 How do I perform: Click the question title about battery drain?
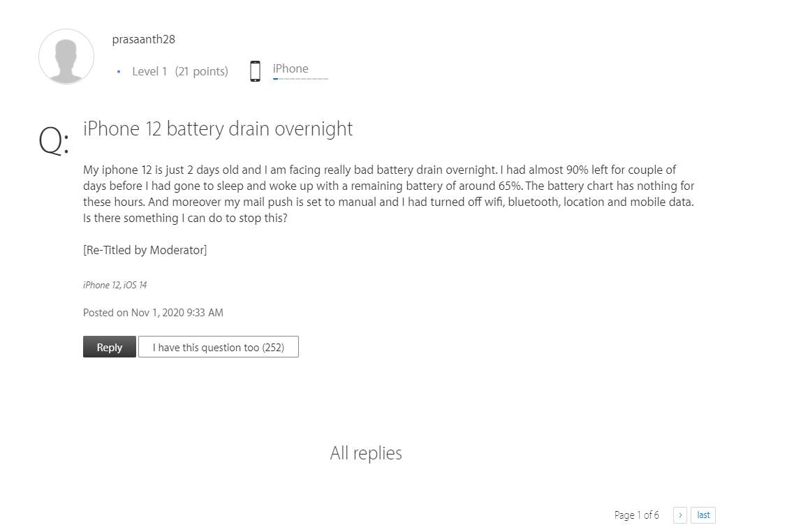218,129
